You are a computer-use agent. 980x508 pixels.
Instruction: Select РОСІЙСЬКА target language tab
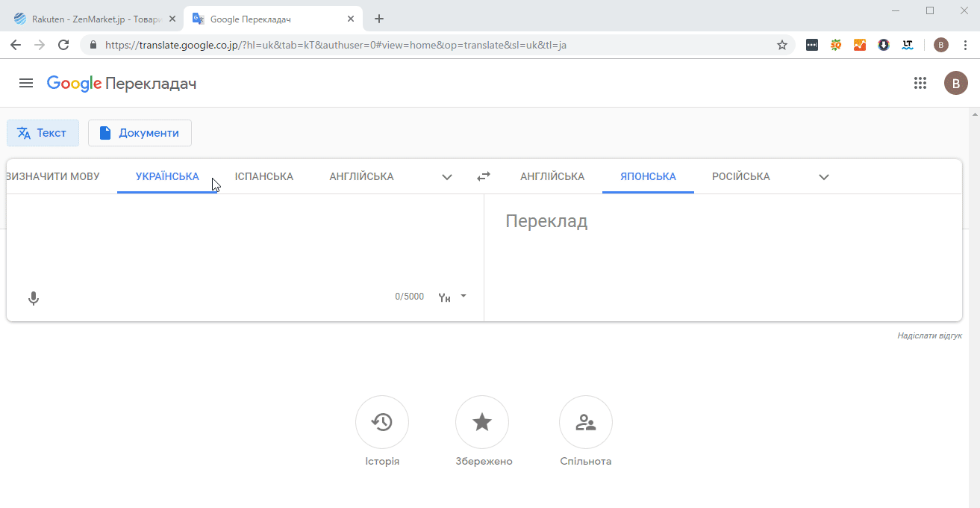(741, 177)
